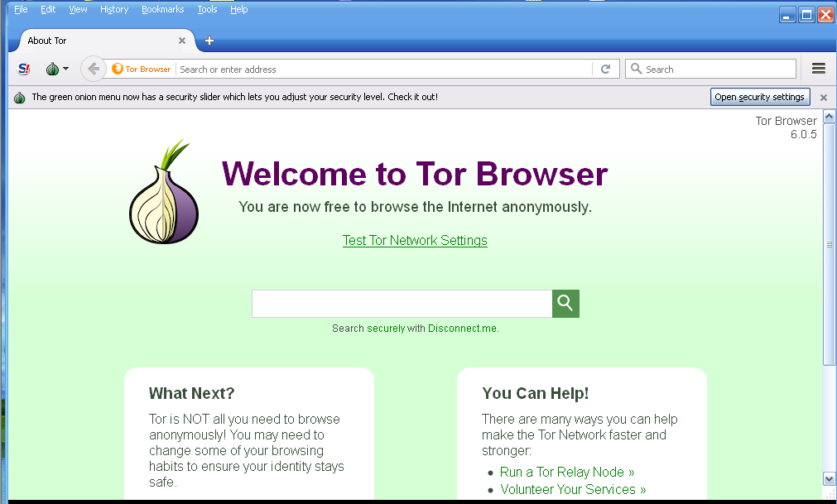The height and width of the screenshot is (504, 837).
Task: Open Volunteer Your Services link
Action: pos(573,490)
